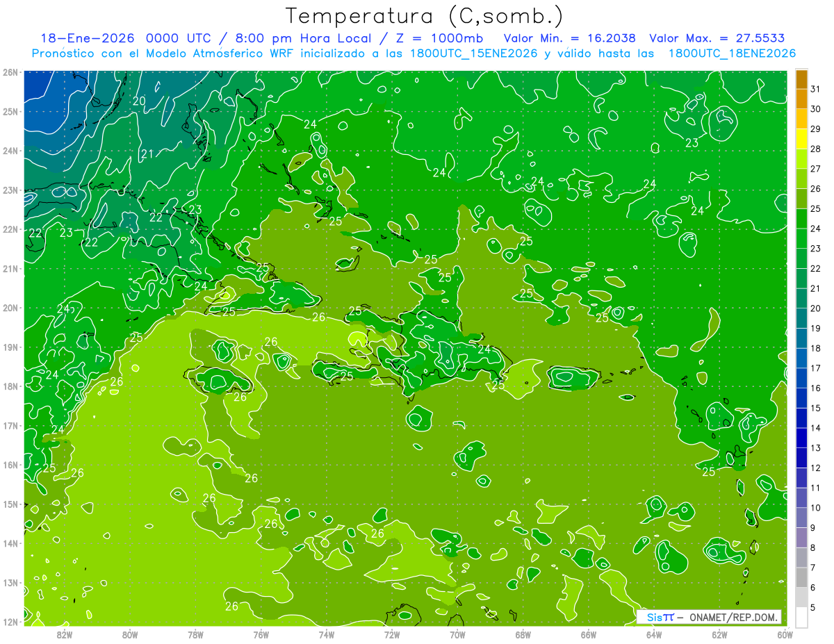Click the 82W longitude axis label
The width and height of the screenshot is (834, 644).
[64, 634]
